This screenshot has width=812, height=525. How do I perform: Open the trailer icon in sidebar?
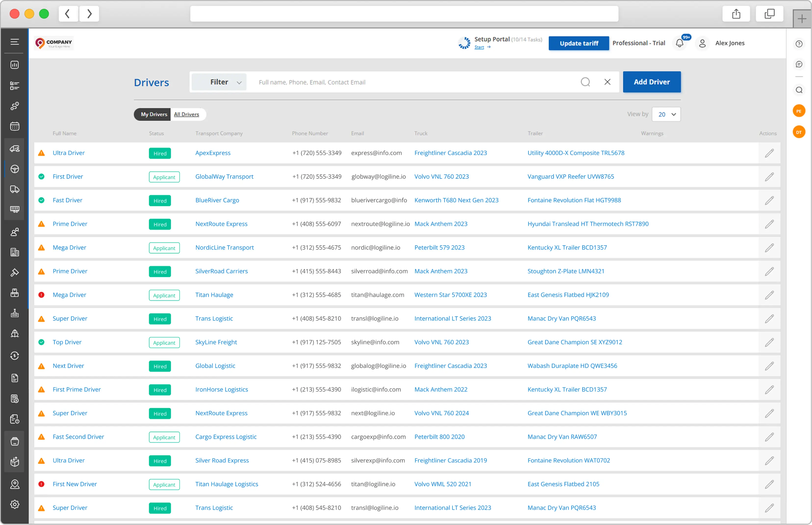coord(14,209)
